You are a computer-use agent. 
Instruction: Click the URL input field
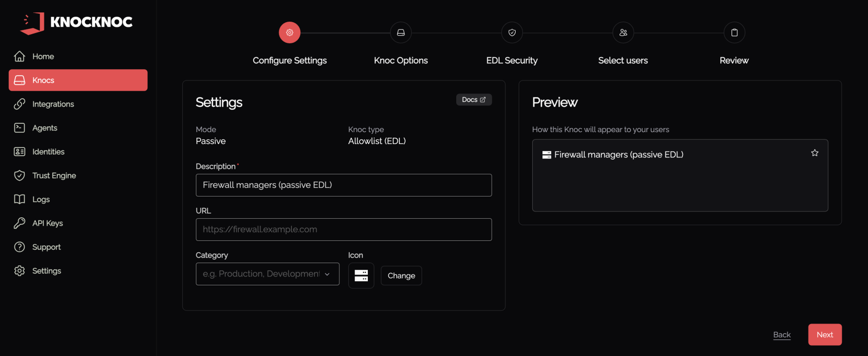(x=344, y=230)
